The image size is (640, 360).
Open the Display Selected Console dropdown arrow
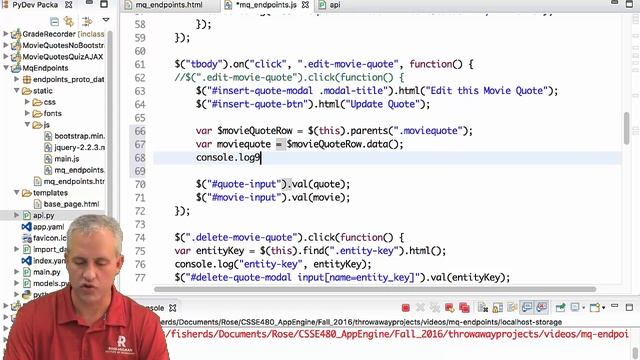click(584, 308)
